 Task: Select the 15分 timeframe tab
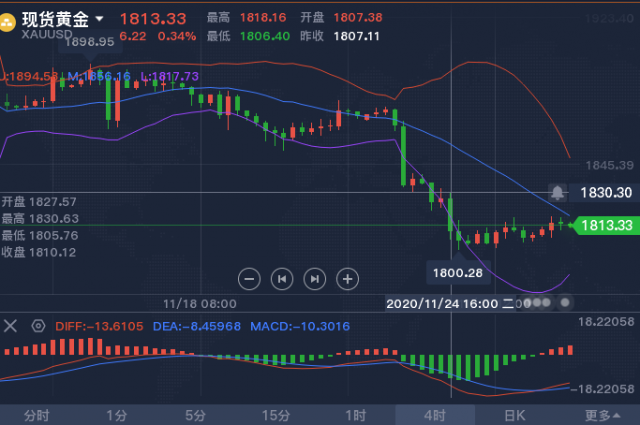click(276, 415)
